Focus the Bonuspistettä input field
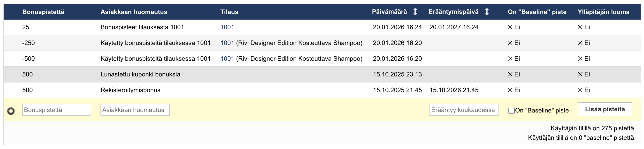 [57, 110]
